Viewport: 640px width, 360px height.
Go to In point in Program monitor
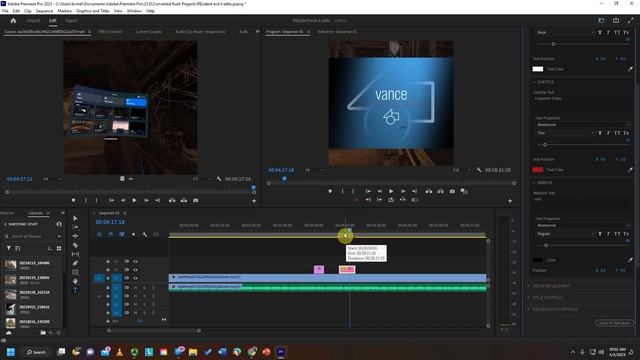click(368, 191)
